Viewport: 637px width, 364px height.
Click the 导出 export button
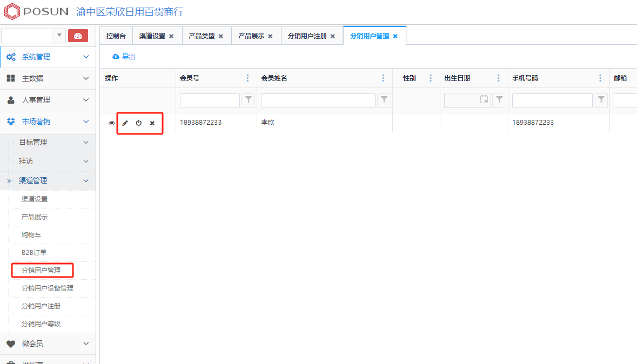pyautogui.click(x=124, y=57)
